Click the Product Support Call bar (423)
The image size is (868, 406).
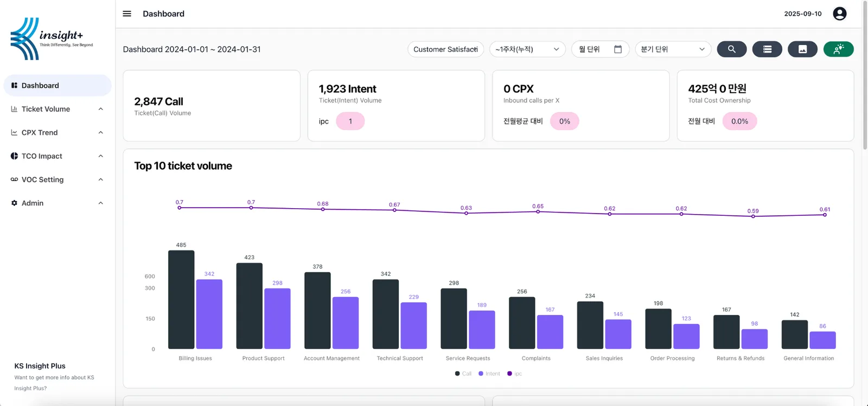(250, 306)
